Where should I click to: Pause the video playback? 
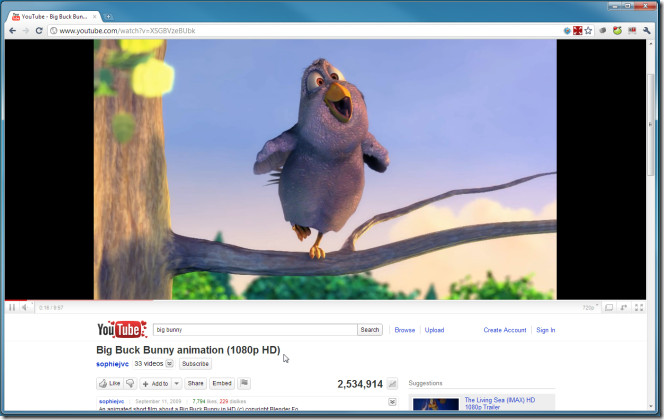[x=12, y=307]
